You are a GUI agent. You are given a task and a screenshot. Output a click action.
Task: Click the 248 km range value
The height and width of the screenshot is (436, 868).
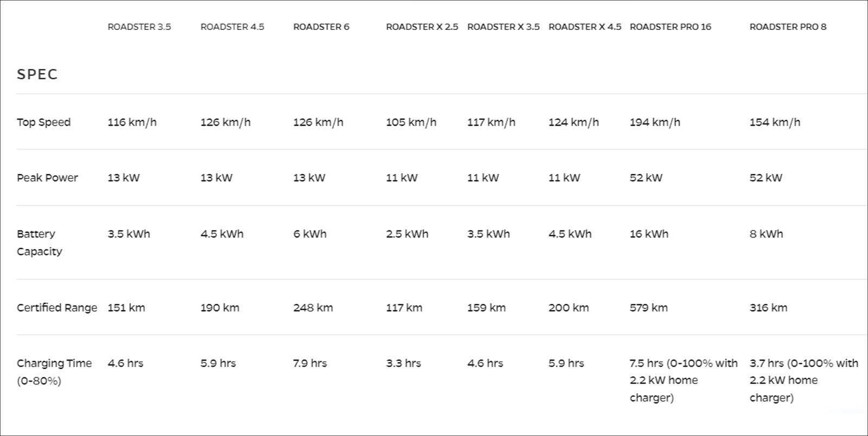click(313, 308)
